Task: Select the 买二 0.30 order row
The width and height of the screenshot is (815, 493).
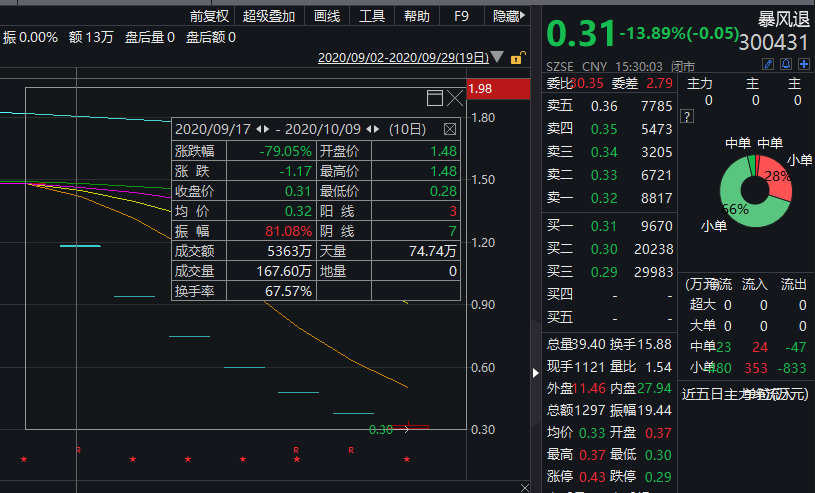Action: click(x=609, y=249)
